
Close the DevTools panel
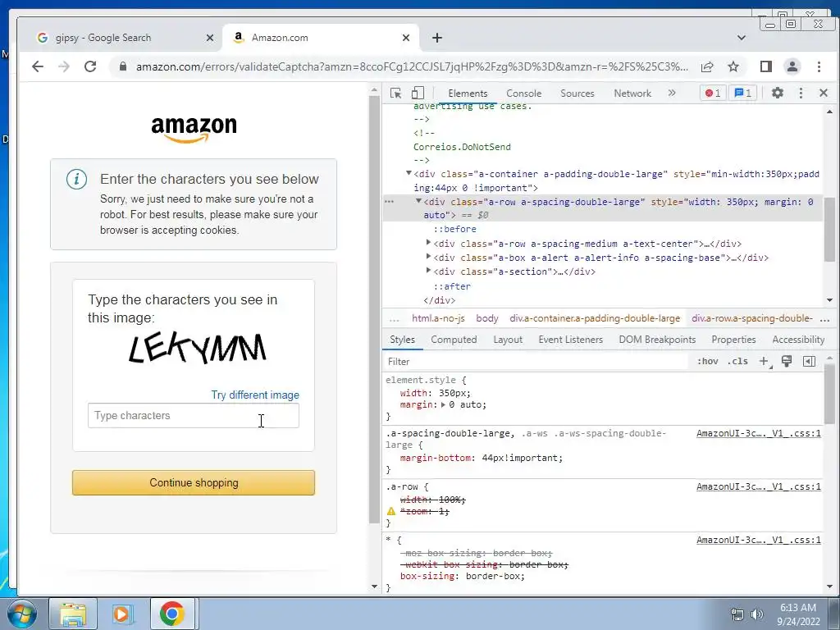(x=824, y=94)
